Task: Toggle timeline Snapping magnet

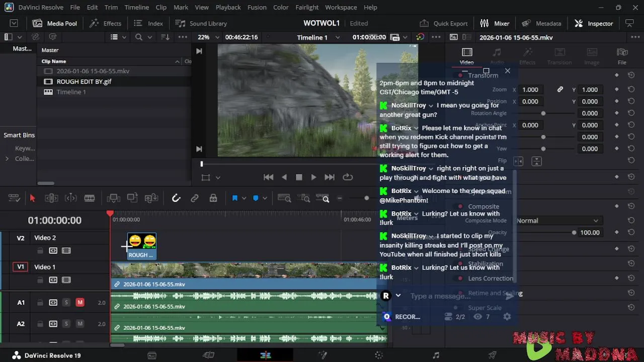Action: tap(176, 199)
